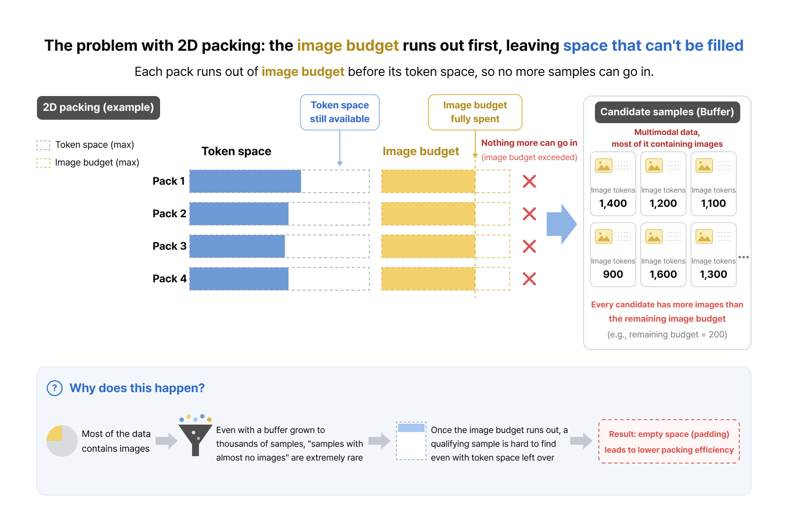Click the yellow image budget bar of Pack 4
788x532 pixels.
pyautogui.click(x=428, y=279)
